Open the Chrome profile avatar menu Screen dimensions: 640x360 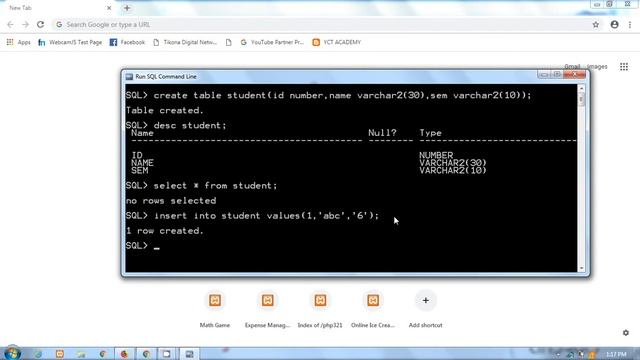tap(614, 24)
